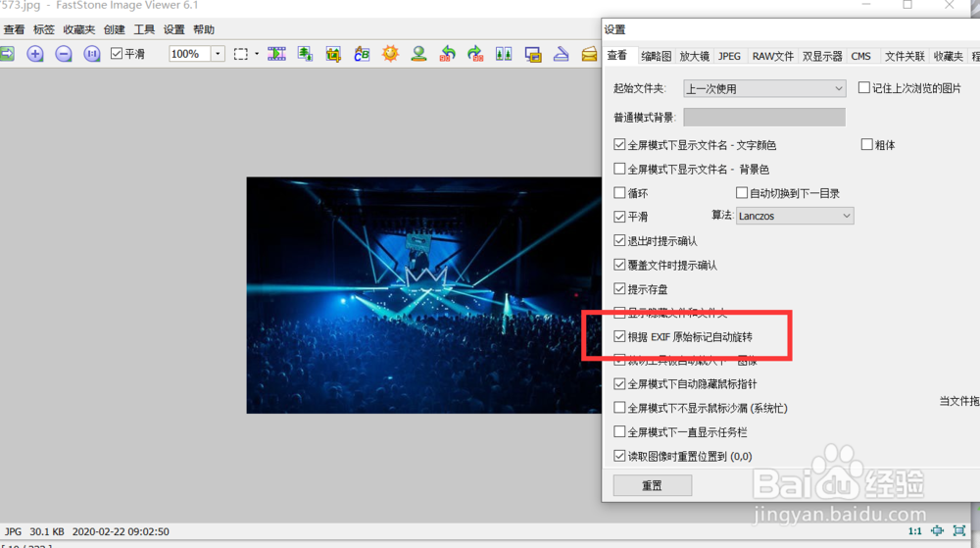The height and width of the screenshot is (548, 980).
Task: Open the crop board tool
Action: pos(333,54)
